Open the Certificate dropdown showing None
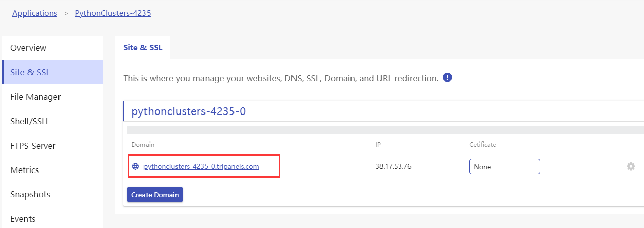Viewport: 644px width, 228px height. pyautogui.click(x=504, y=166)
